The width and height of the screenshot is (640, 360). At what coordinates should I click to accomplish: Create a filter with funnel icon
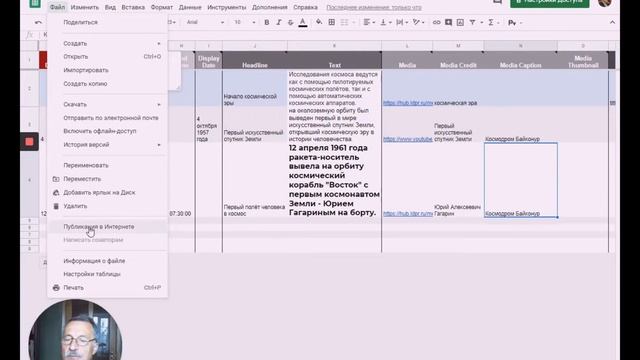pos(473,22)
